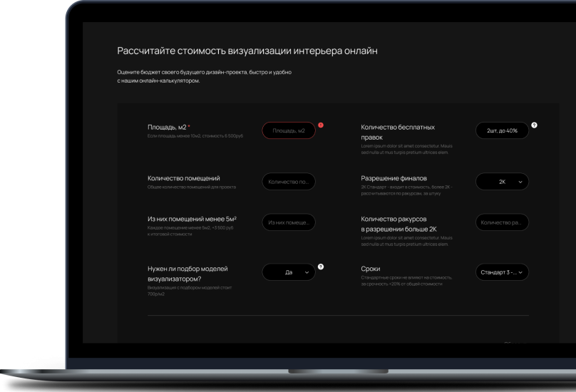The image size is (576, 392).
Task: Click the red error icon beside Площадь field
Action: pyautogui.click(x=321, y=125)
